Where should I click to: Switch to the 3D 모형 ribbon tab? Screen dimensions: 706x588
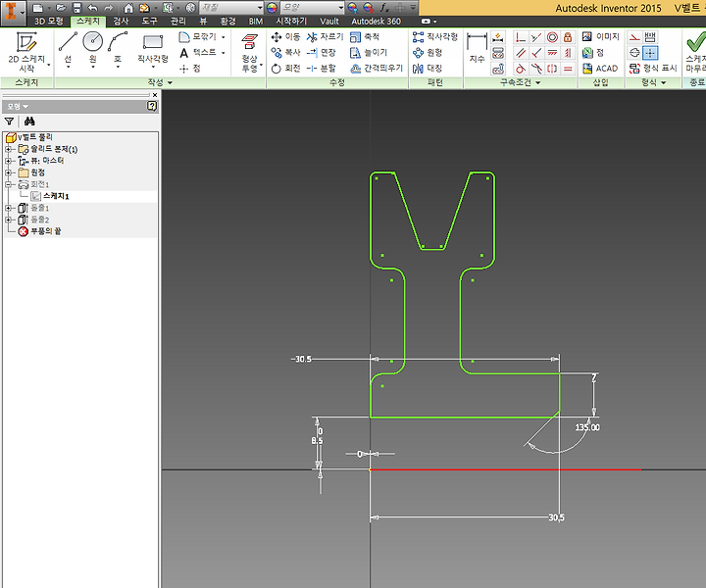pyautogui.click(x=49, y=22)
